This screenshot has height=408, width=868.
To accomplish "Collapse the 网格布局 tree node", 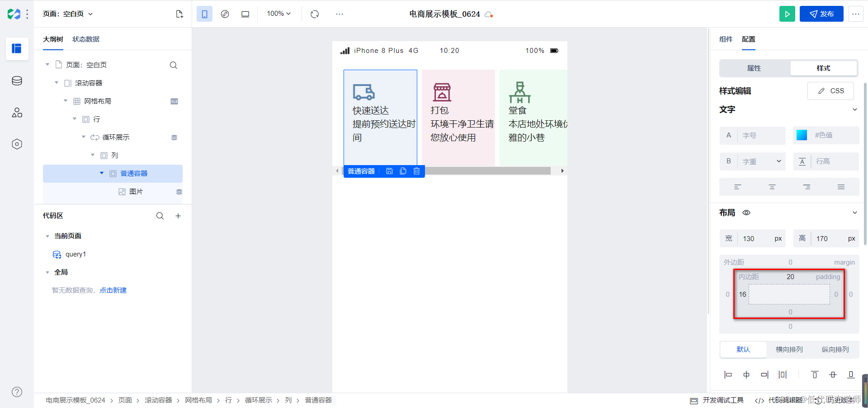I will coord(66,101).
